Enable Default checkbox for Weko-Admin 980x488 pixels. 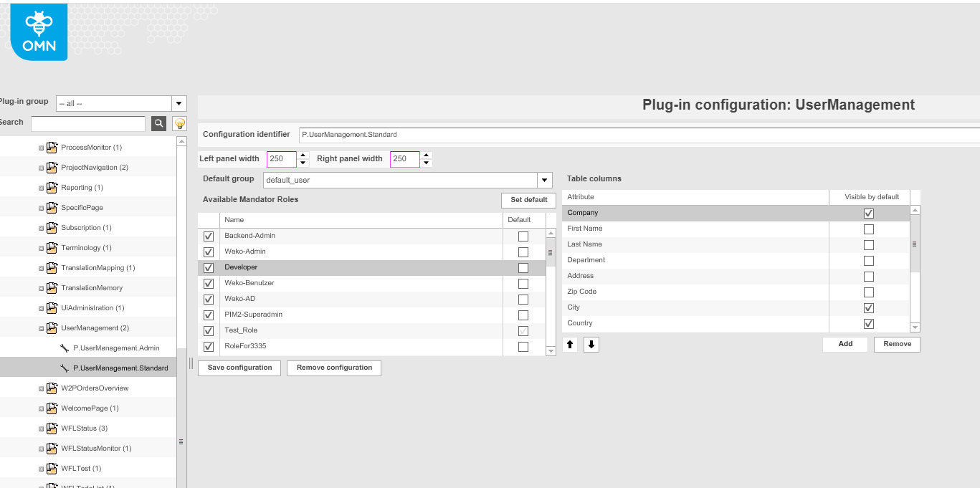[x=523, y=252]
